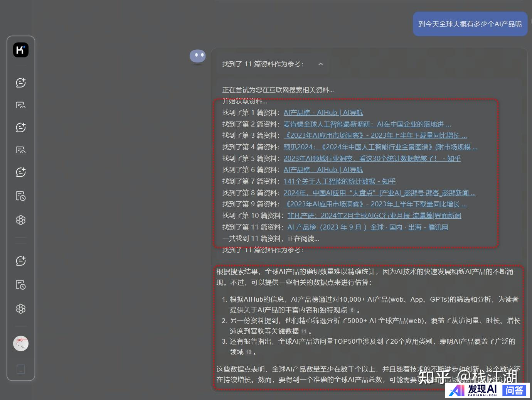
Task: Open the 'AI 产品榜 (2023 年 9 月)' 腾讯网 link
Action: point(367,227)
